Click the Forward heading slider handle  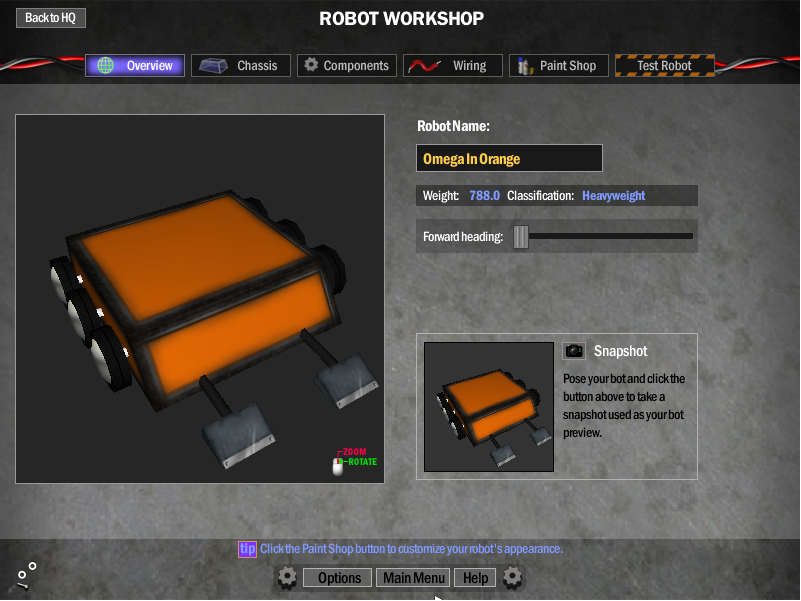pos(521,237)
